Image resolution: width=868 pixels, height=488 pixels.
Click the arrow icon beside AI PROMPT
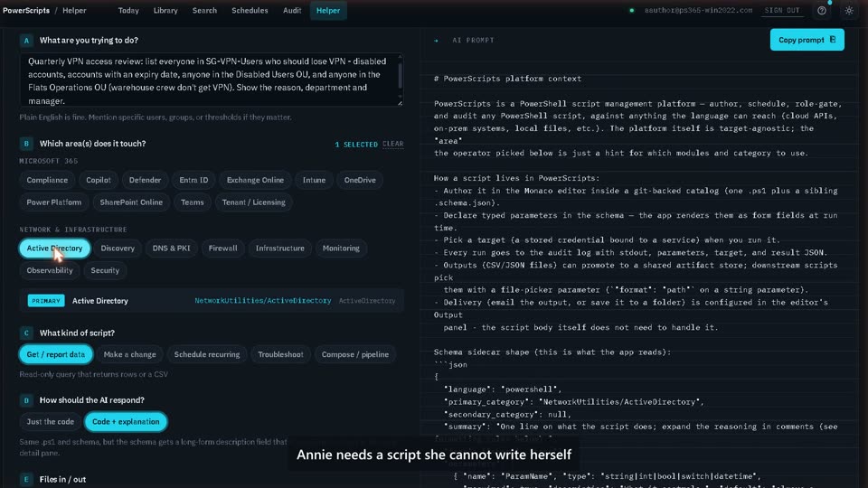click(x=436, y=41)
